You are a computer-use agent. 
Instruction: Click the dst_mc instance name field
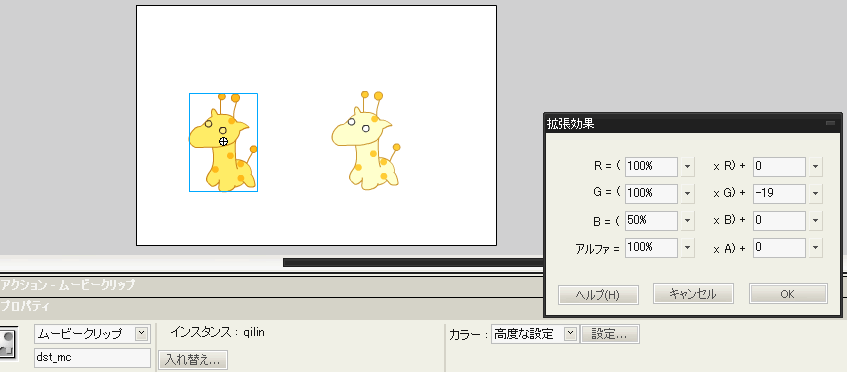tap(92, 357)
